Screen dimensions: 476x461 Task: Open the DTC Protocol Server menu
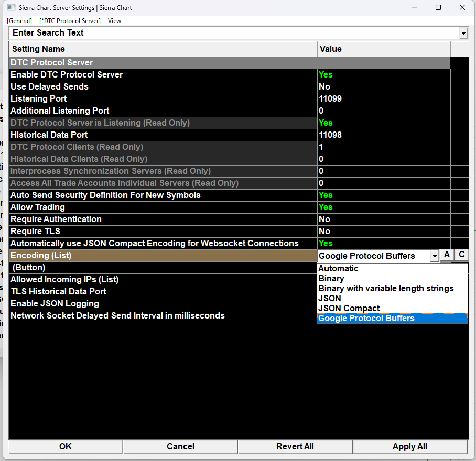[x=70, y=21]
